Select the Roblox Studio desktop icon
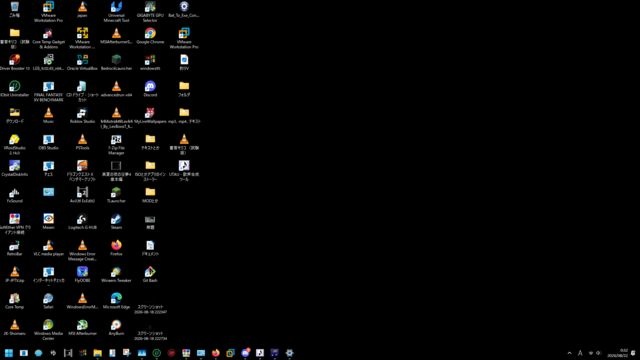Image resolution: width=640 pixels, height=360 pixels. tap(82, 115)
